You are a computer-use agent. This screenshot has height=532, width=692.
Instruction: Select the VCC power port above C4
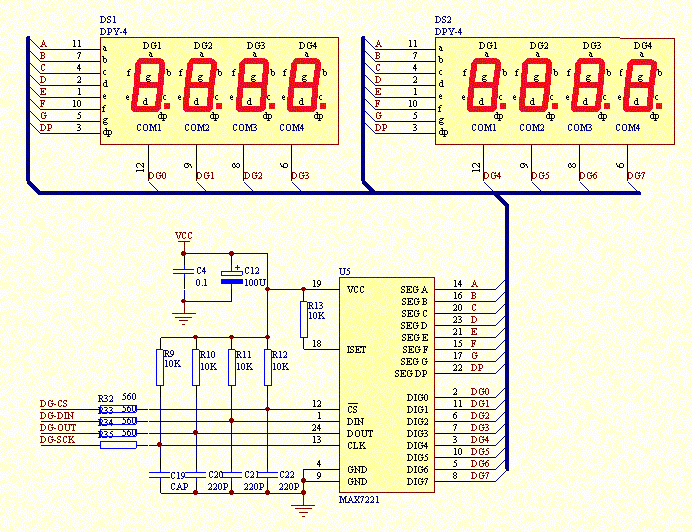click(184, 235)
